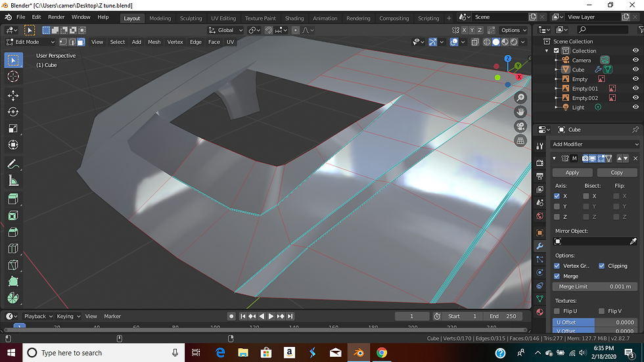
Task: Activate the Transform tool
Action: click(x=13, y=145)
